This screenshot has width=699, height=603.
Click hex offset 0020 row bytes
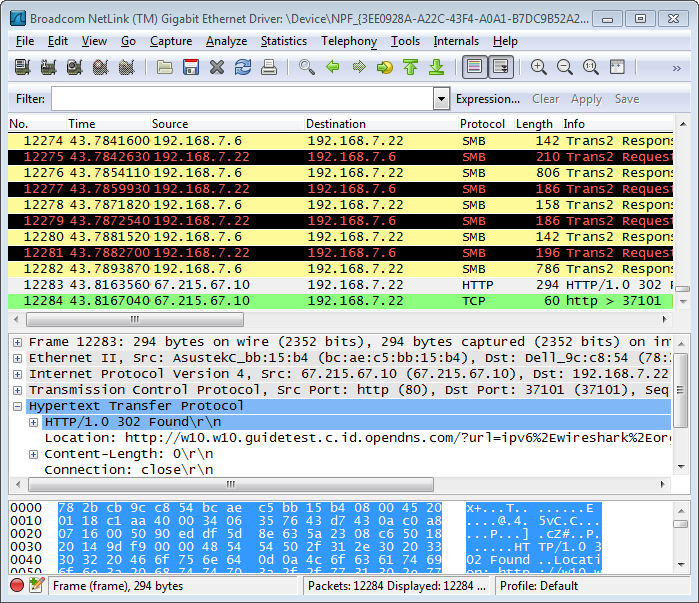click(250, 533)
